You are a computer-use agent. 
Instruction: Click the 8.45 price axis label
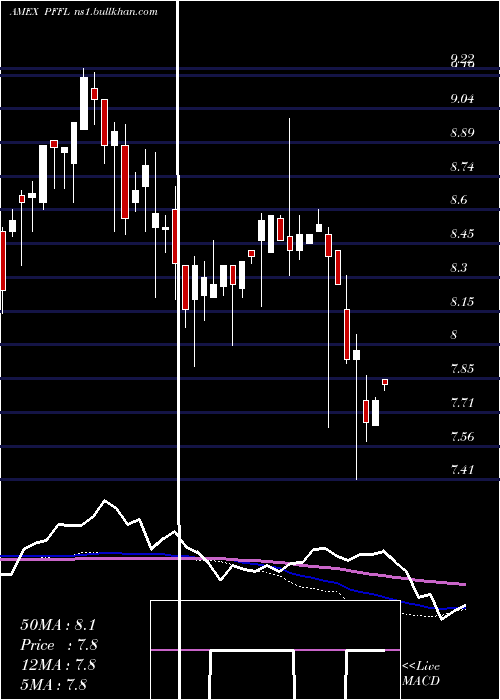(462, 233)
